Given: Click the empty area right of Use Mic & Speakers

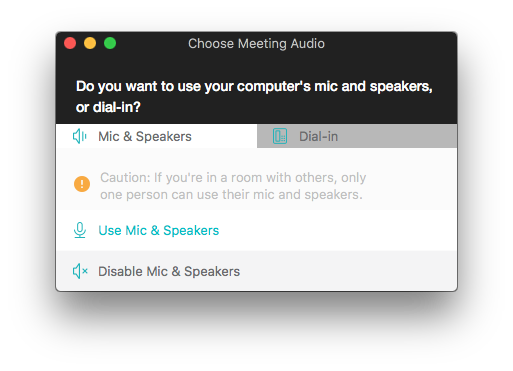Looking at the screenshot, I should [337, 230].
